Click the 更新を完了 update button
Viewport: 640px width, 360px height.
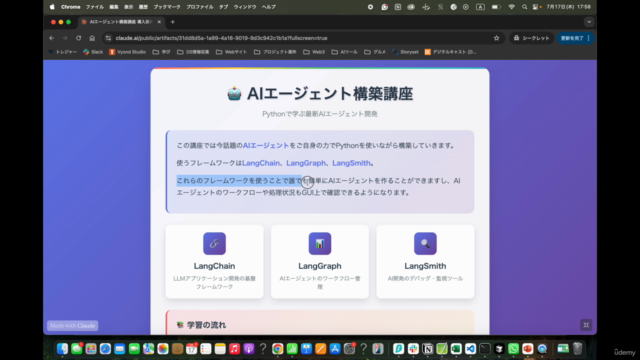coord(575,38)
